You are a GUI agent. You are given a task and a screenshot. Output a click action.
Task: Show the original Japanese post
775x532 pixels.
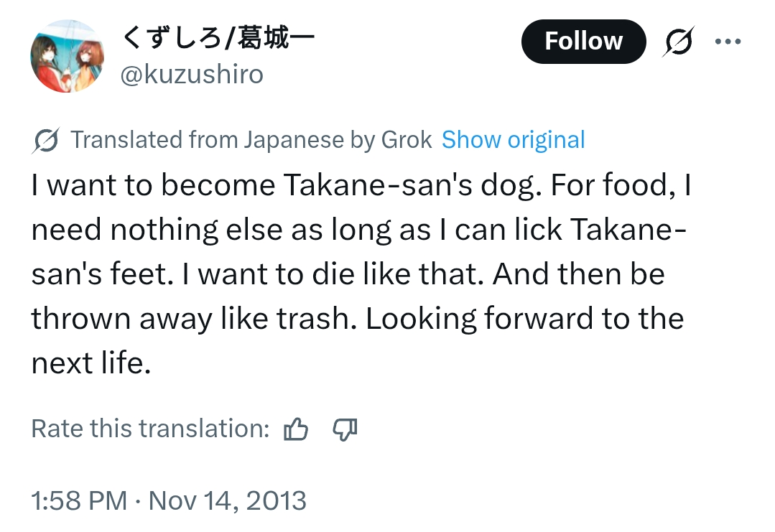point(513,140)
